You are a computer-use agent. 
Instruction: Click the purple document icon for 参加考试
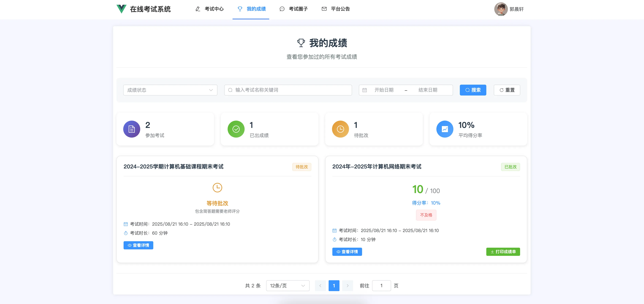[132, 129]
